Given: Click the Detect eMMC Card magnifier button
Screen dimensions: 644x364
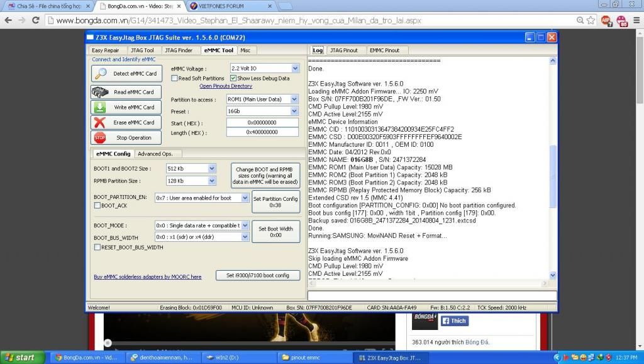Looking at the screenshot, I should (x=126, y=74).
